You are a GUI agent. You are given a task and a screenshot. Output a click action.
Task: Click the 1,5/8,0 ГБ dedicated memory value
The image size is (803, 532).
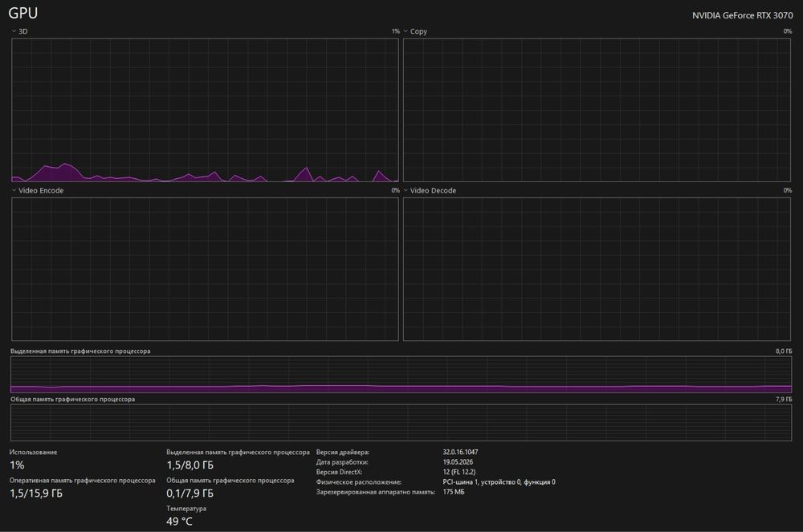point(190,465)
